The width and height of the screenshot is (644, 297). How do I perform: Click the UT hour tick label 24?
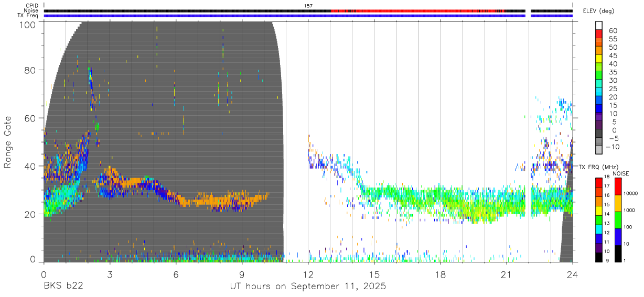(x=572, y=273)
